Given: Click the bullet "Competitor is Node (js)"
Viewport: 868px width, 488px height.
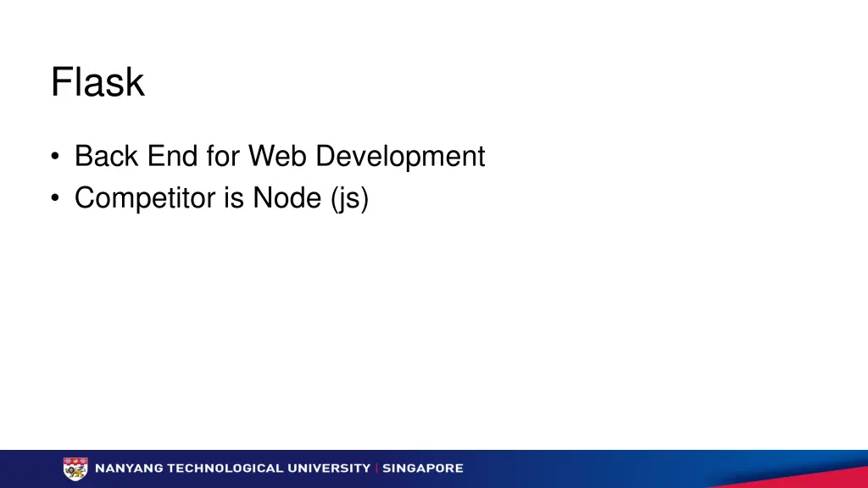Looking at the screenshot, I should [221, 198].
